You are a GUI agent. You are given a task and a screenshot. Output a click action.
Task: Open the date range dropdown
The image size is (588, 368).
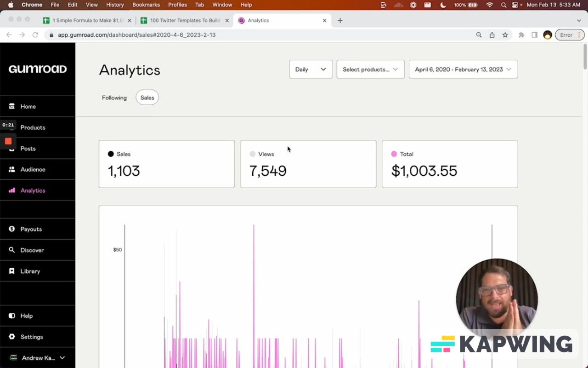(x=463, y=69)
